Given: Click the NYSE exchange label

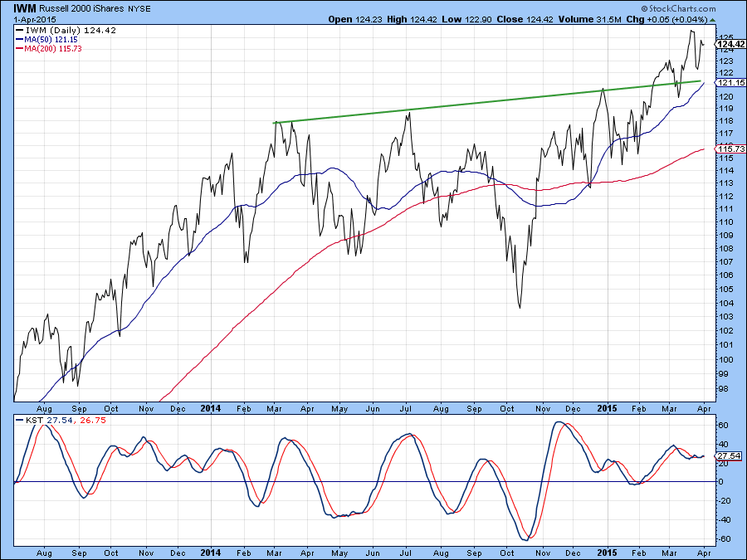Looking at the screenshot, I should pos(139,8).
